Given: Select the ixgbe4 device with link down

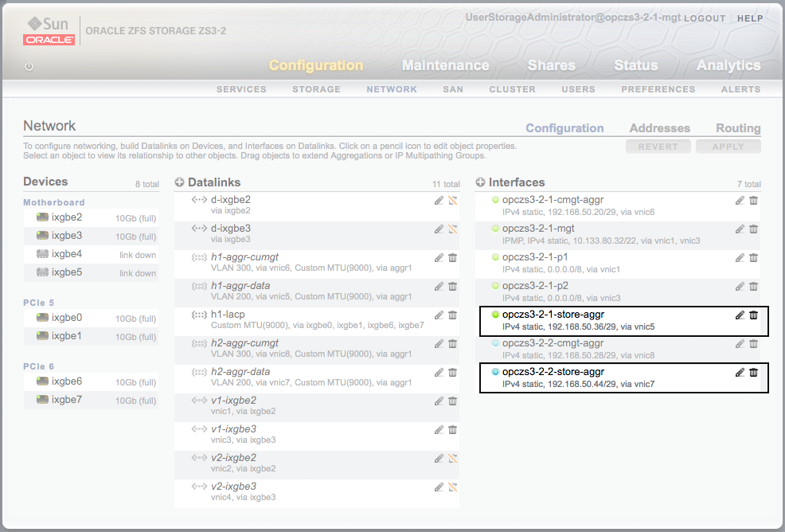Looking at the screenshot, I should [x=91, y=254].
